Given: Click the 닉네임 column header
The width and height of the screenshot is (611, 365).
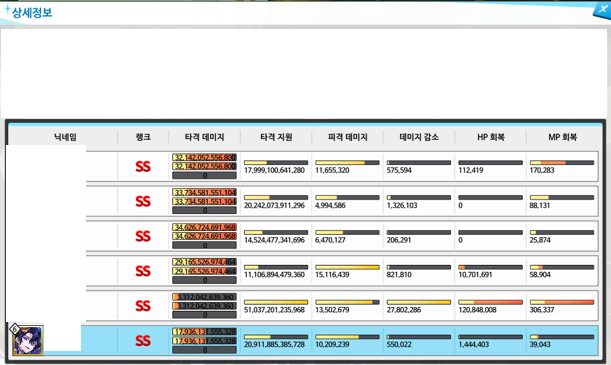Looking at the screenshot, I should 65,137.
